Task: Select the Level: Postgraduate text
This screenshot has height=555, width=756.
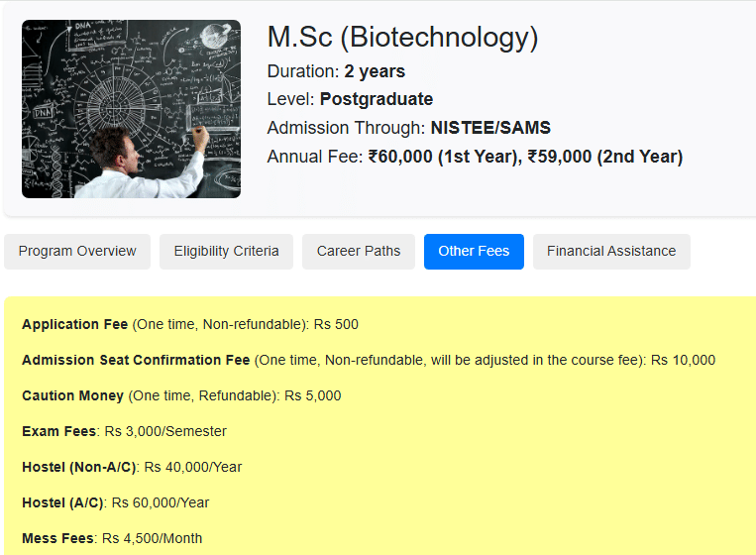Action: pos(350,99)
